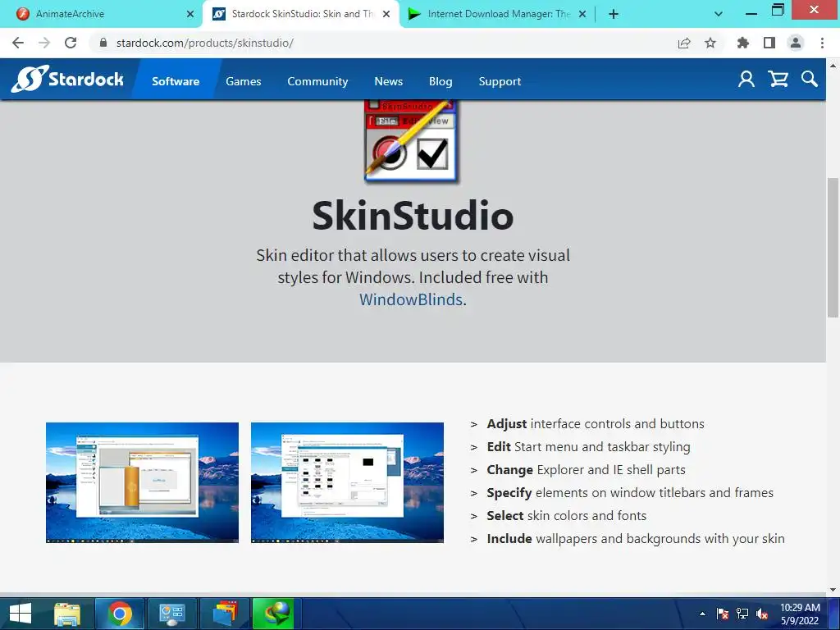This screenshot has height=630, width=840.
Task: Toggle the side panel icon
Action: [769, 43]
